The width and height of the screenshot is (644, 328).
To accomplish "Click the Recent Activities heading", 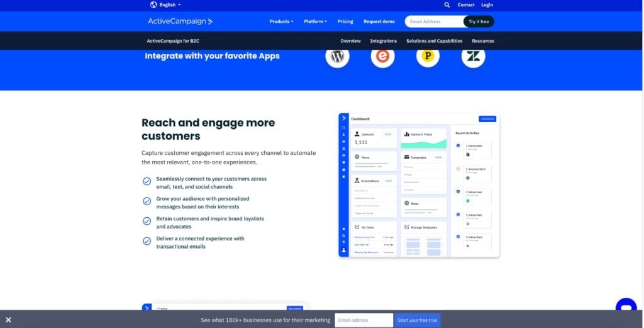I will tap(467, 133).
